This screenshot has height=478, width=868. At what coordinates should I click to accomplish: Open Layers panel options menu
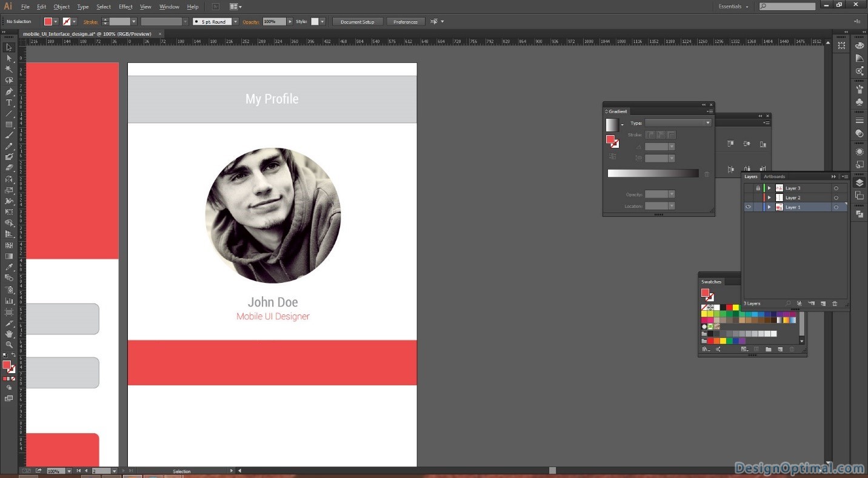pos(844,177)
